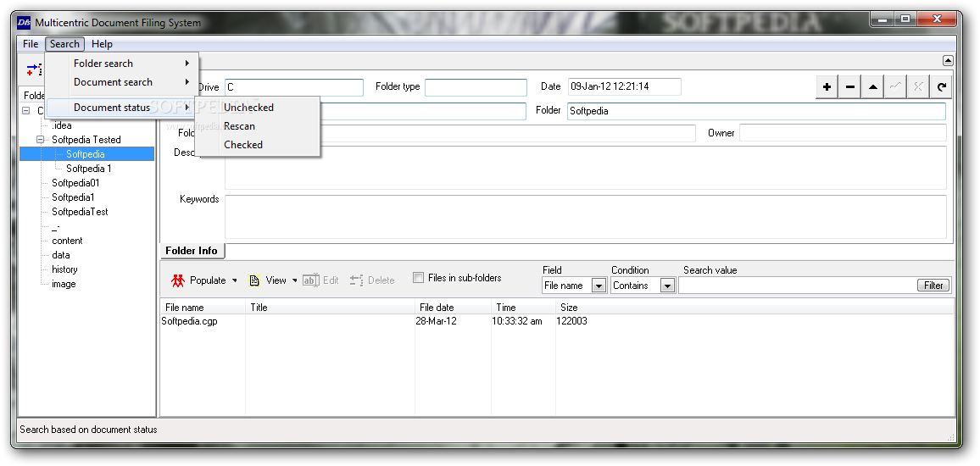980x466 pixels.
Task: Click the 122003 size cell
Action: (572, 322)
